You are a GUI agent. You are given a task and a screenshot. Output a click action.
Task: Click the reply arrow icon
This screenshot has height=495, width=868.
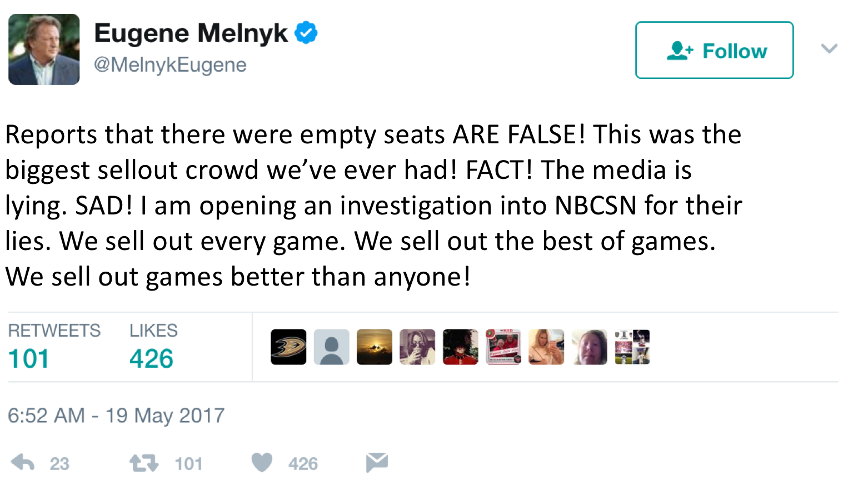[x=23, y=462]
